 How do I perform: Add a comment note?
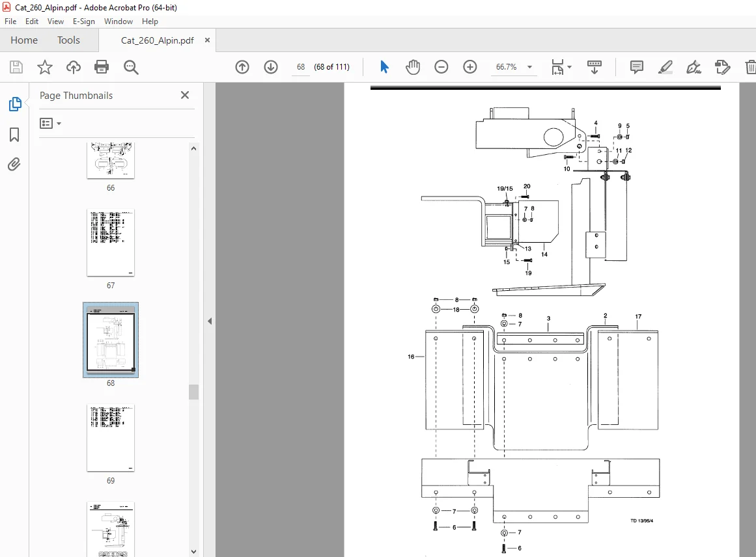(636, 67)
